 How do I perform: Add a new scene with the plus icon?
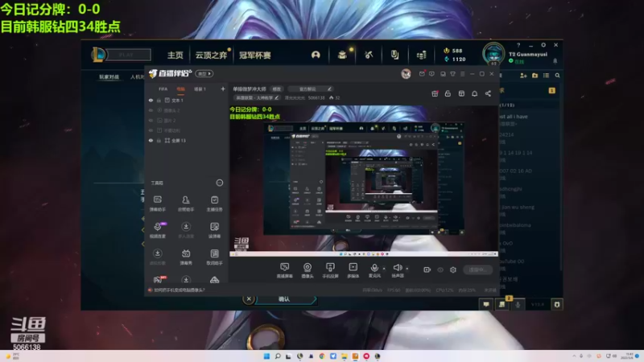coord(223,88)
